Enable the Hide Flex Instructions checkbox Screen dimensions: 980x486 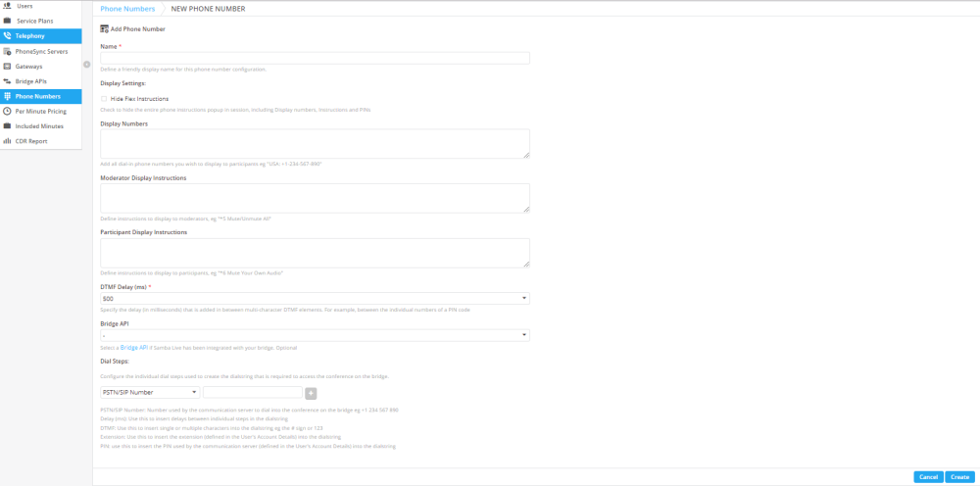(x=104, y=99)
